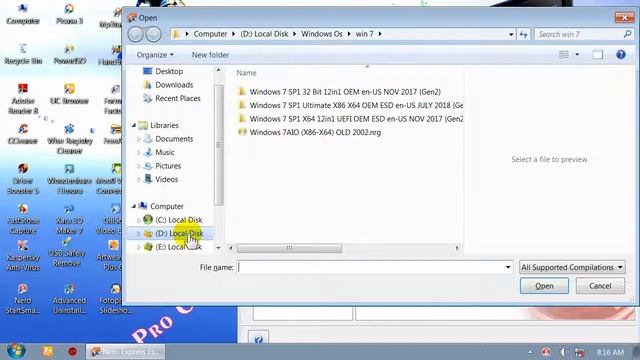The width and height of the screenshot is (640, 360).
Task: Expand the (C:) Local Disk node
Action: point(139,220)
